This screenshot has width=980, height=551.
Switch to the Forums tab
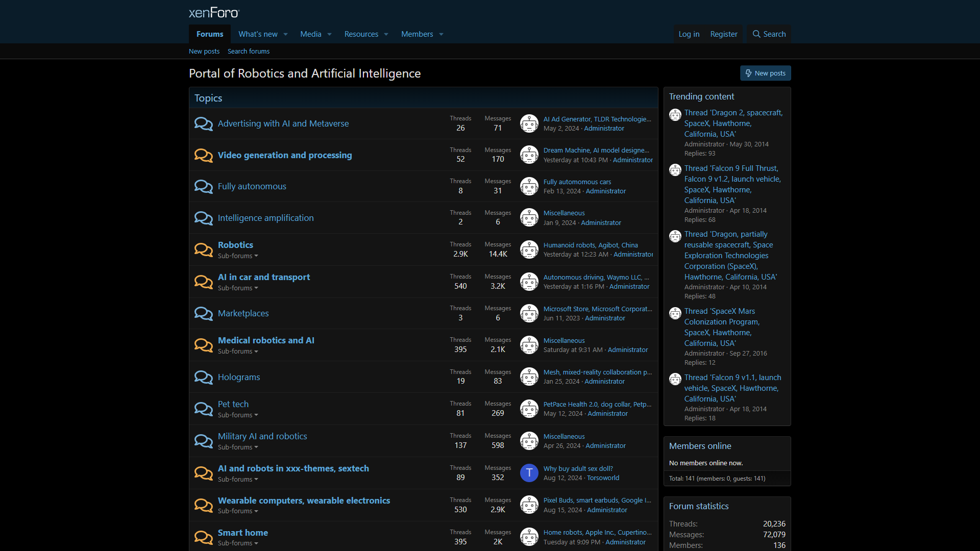coord(209,34)
